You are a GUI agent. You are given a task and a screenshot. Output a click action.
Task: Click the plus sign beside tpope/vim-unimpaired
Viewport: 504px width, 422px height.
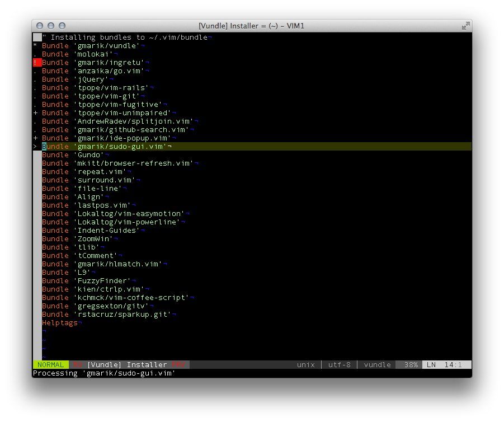coord(35,113)
